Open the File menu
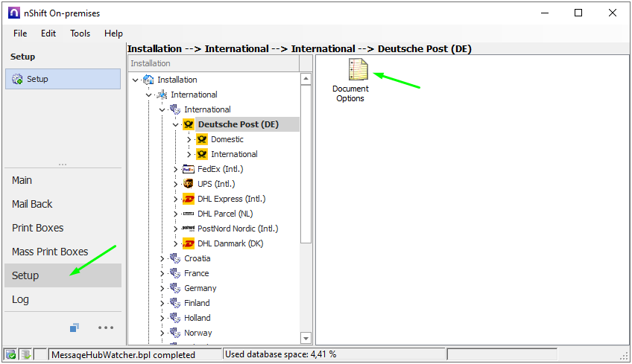This screenshot has height=364, width=632. (20, 33)
